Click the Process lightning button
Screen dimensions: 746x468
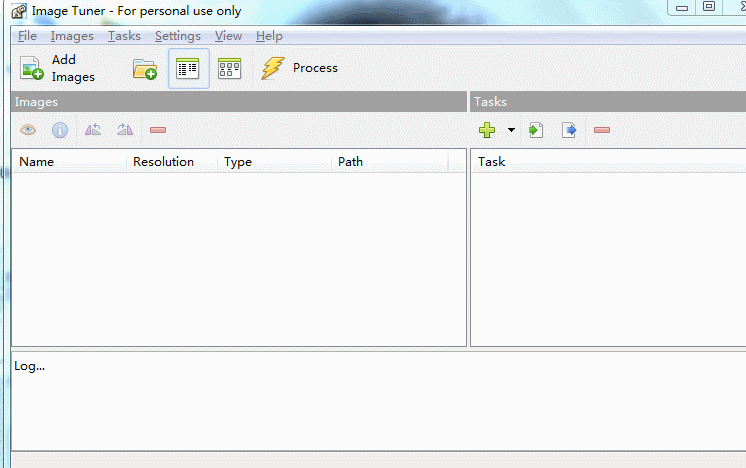point(300,68)
